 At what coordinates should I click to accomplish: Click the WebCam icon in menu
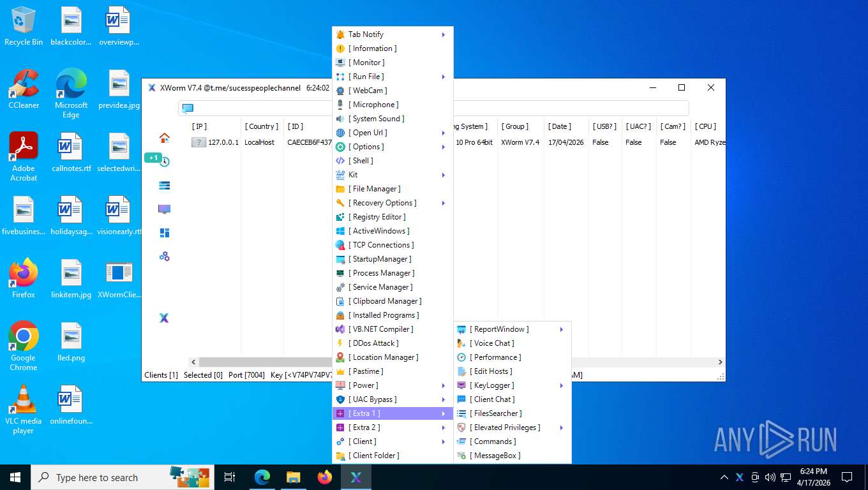(x=340, y=91)
